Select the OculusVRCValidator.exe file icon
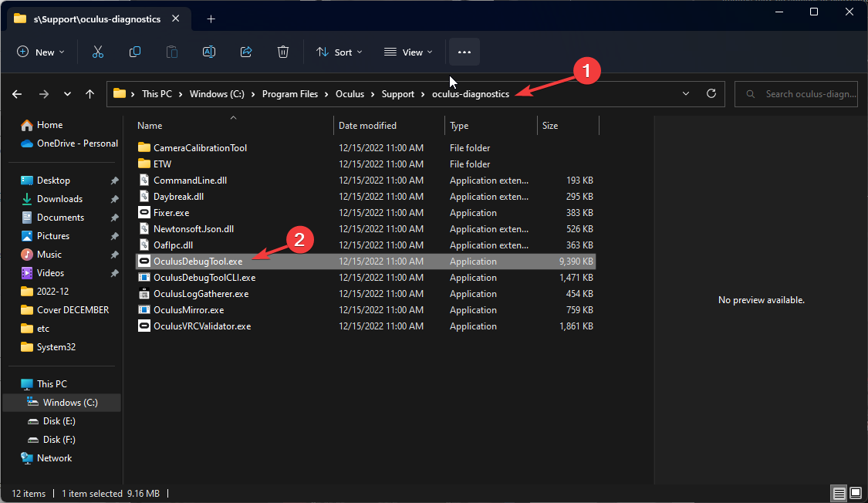The width and height of the screenshot is (868, 503). click(x=144, y=326)
